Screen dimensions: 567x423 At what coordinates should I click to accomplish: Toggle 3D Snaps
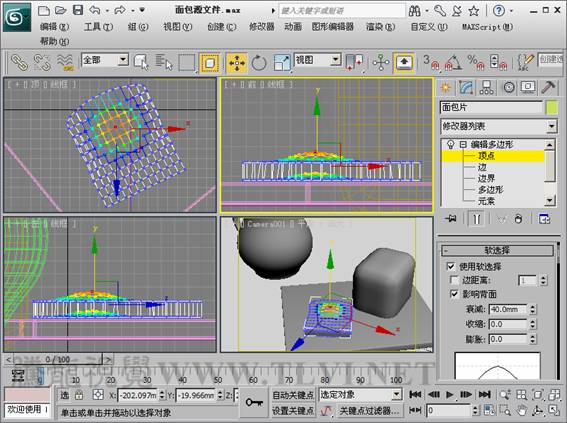coord(431,62)
